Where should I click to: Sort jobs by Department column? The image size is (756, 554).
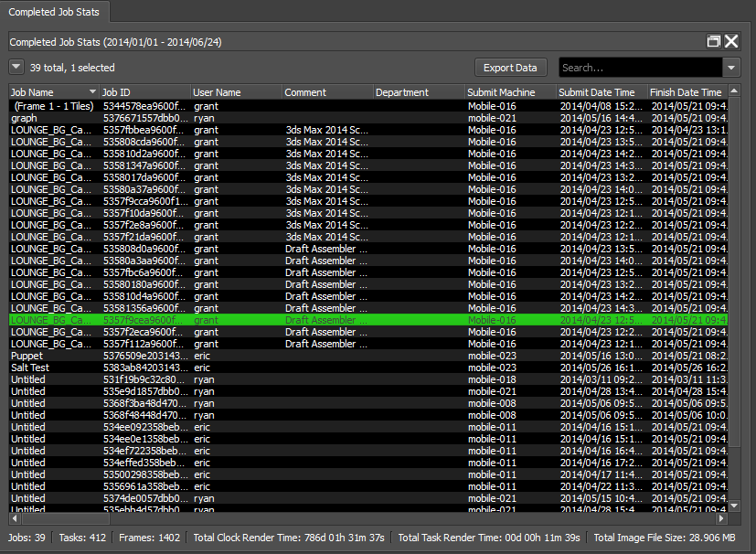pyautogui.click(x=418, y=92)
